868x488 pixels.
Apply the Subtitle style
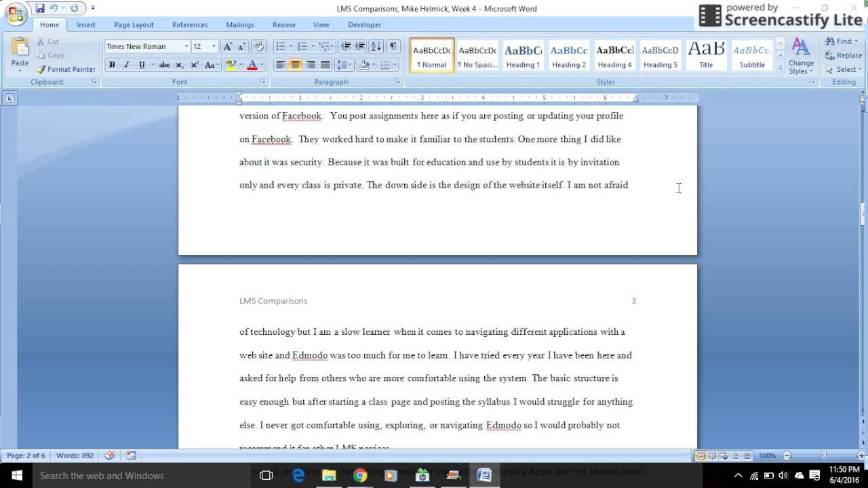point(752,55)
